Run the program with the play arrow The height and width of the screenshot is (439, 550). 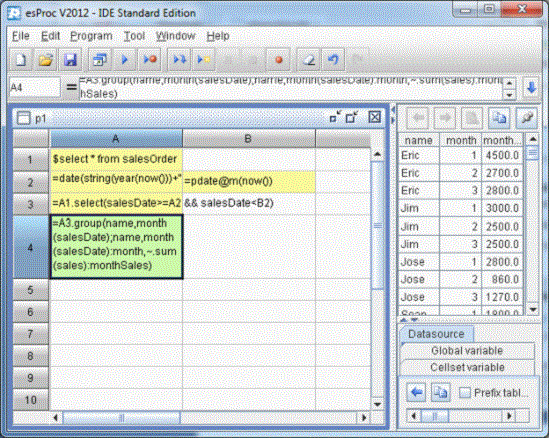125,60
